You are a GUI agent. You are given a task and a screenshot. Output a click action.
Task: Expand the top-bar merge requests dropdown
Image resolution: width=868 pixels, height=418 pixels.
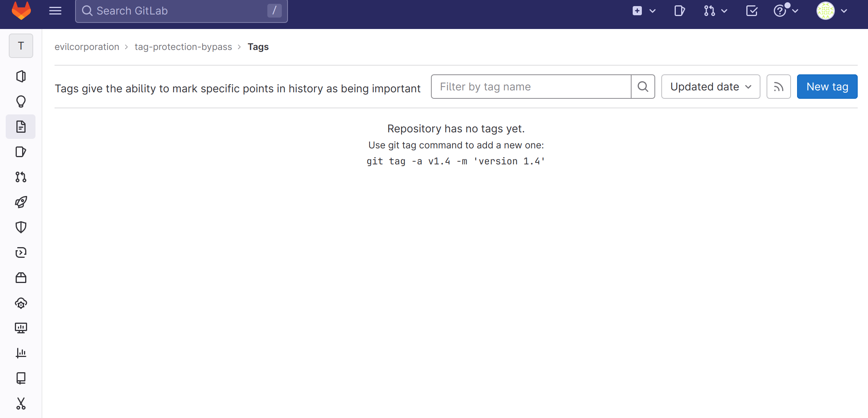(715, 11)
